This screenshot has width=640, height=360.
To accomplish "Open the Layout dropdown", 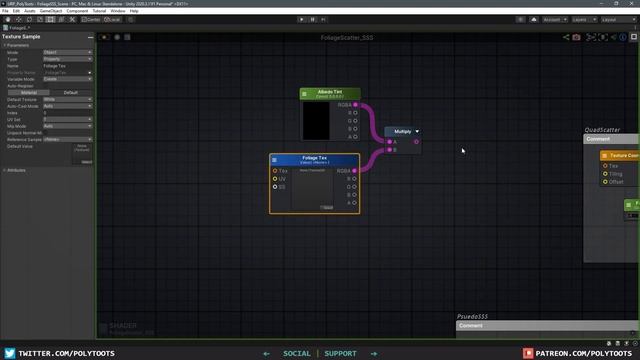I will pyautogui.click(x=618, y=20).
